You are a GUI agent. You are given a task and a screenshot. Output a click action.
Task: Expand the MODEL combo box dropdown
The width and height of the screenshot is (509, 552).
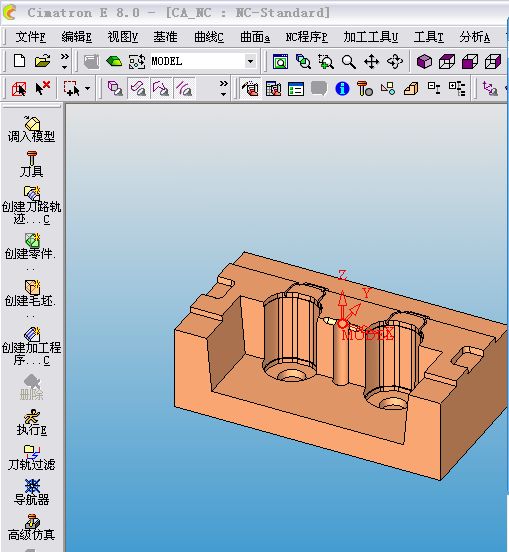point(250,62)
